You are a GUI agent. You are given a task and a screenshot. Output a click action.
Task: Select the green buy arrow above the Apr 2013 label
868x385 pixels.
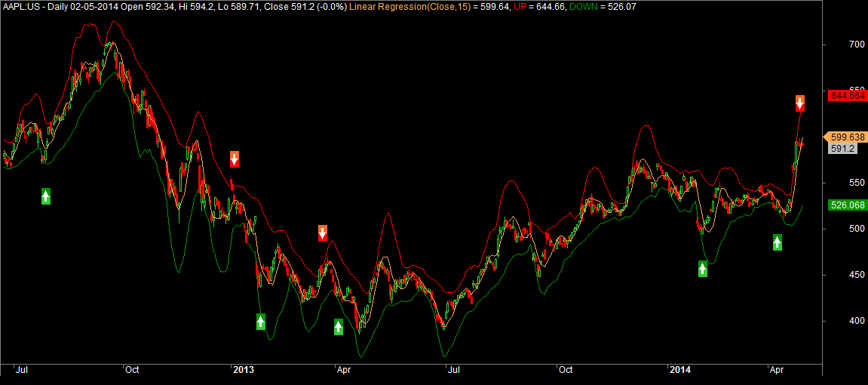tap(339, 327)
